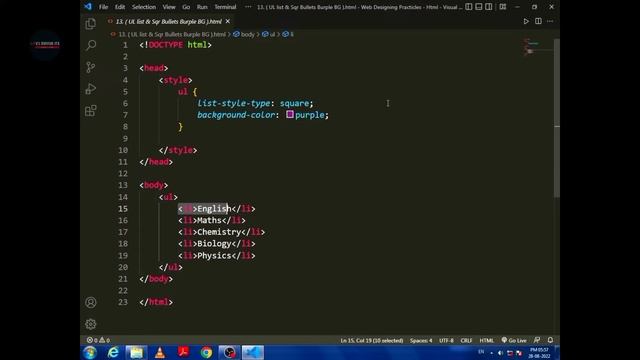Change encoding via UTF-8 entry
This screenshot has height=360, width=640.
pos(446,340)
